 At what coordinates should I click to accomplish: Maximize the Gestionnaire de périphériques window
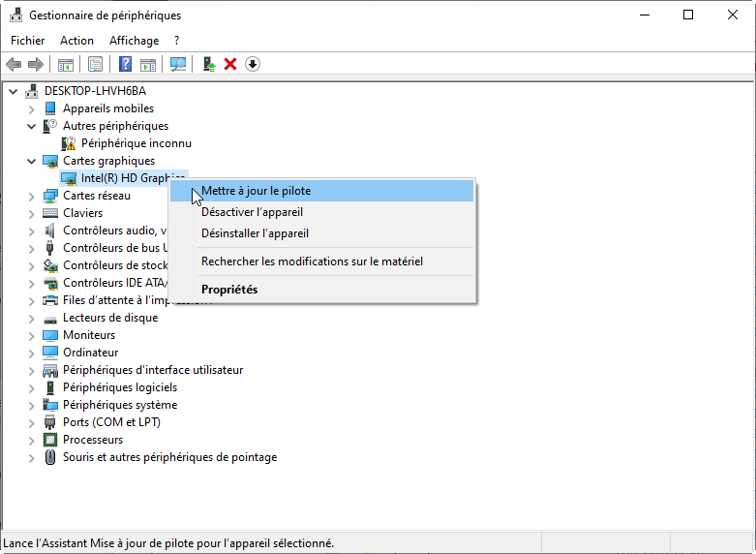tap(688, 15)
